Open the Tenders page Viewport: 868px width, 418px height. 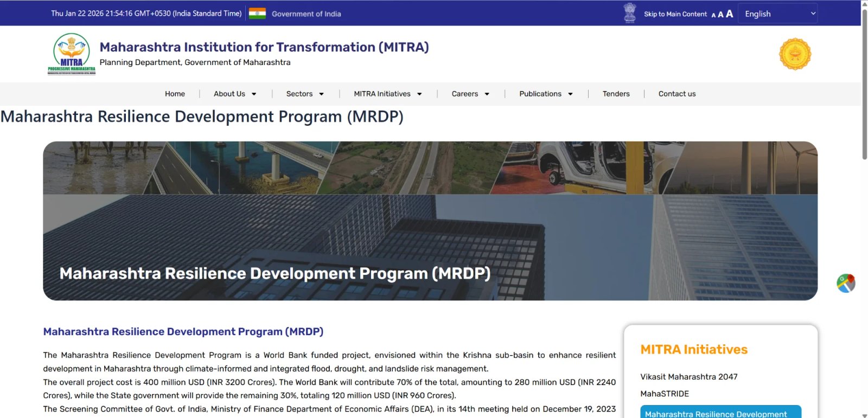coord(616,94)
